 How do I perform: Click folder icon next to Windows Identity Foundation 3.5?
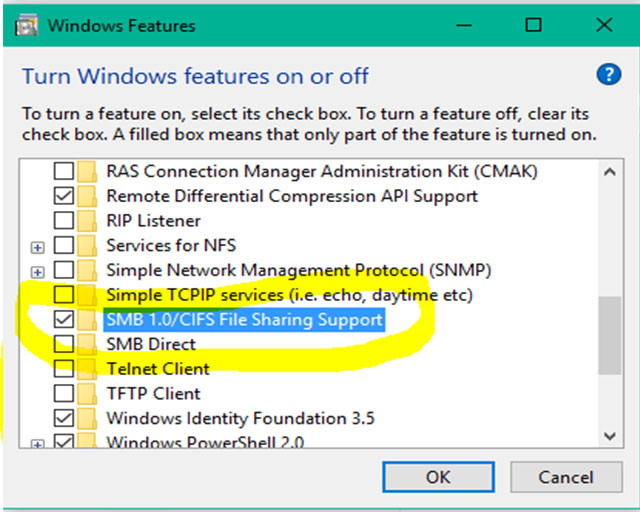(88, 418)
